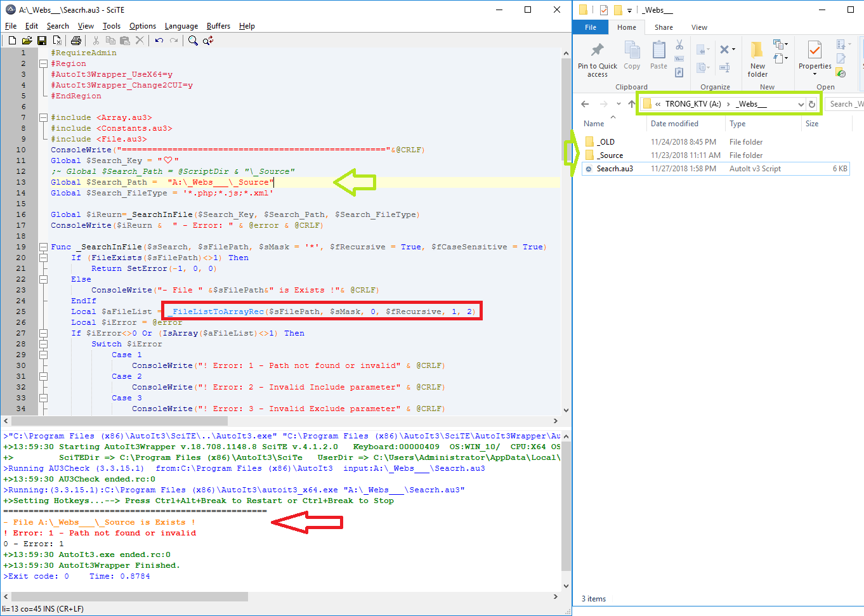Screen dimensions: 864x616
Task: Open the Search menu in SciTE
Action: [58, 26]
